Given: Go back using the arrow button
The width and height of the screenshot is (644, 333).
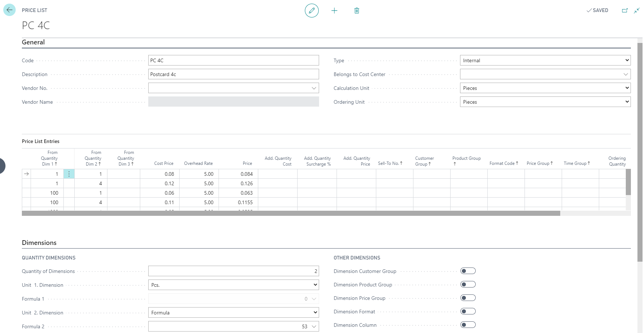Looking at the screenshot, I should [x=9, y=10].
